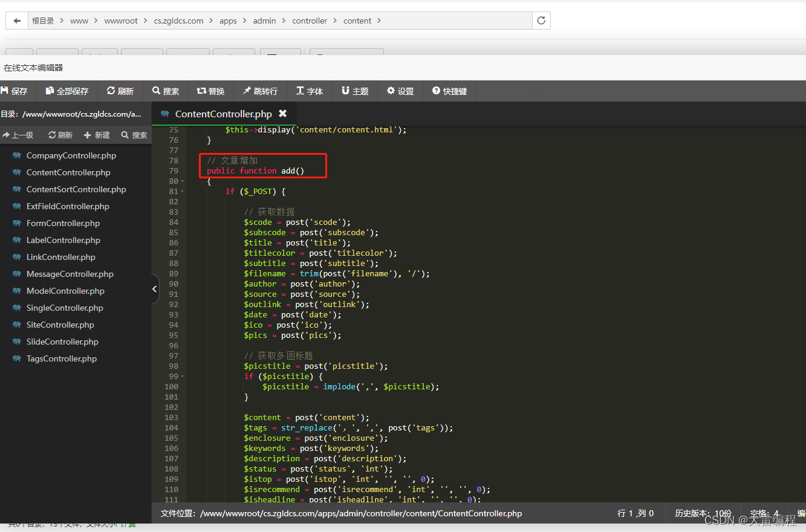
Task: Click the 文件位置 file path in status bar
Action: pos(341,513)
